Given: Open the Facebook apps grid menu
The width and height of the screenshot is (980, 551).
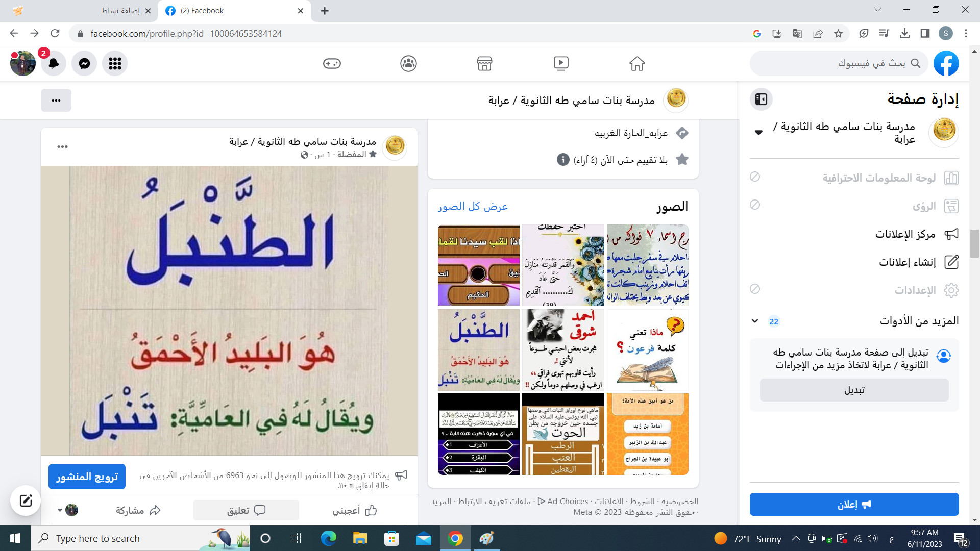Looking at the screenshot, I should (115, 63).
